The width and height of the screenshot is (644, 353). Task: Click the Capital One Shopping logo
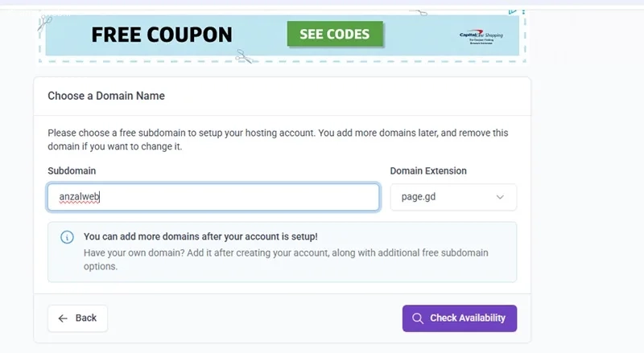point(481,36)
